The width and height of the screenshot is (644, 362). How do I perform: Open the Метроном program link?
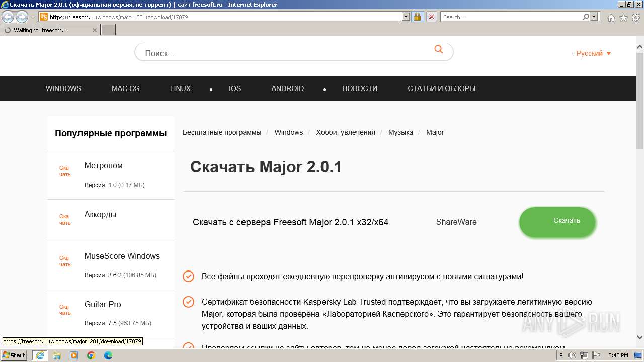click(104, 166)
